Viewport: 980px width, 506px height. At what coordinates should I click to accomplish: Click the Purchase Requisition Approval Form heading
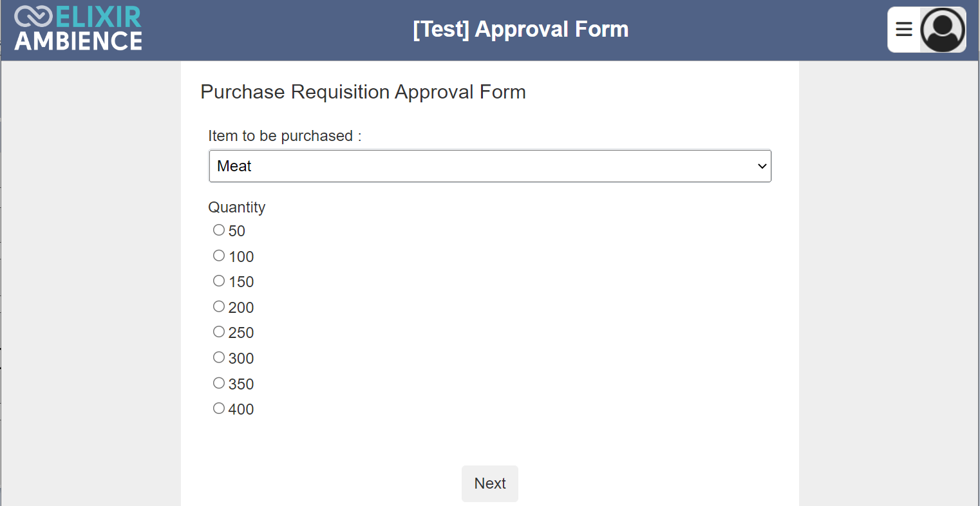(x=363, y=92)
